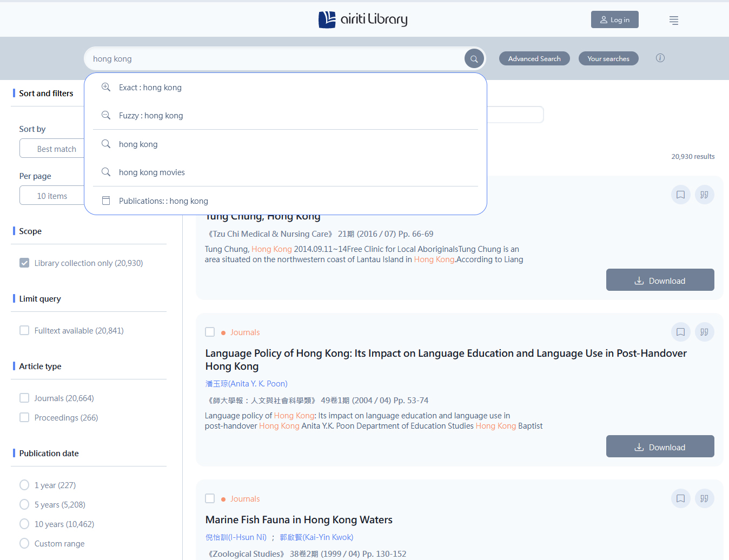Cite the Language Policy article
Image resolution: width=729 pixels, height=560 pixels.
pos(705,332)
